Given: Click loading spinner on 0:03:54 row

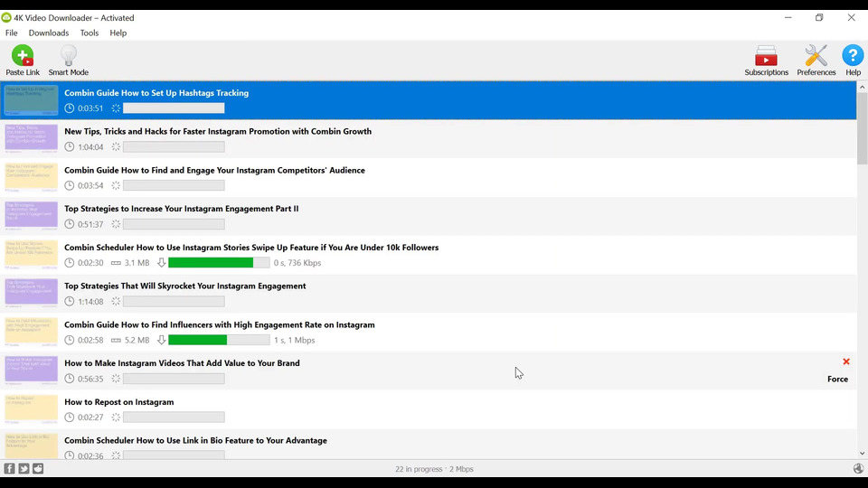Looking at the screenshot, I should coord(116,185).
